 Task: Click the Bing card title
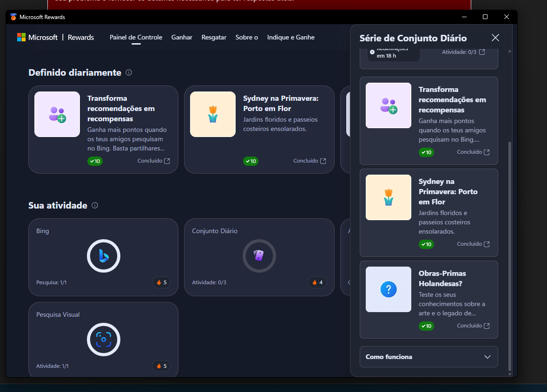click(43, 231)
